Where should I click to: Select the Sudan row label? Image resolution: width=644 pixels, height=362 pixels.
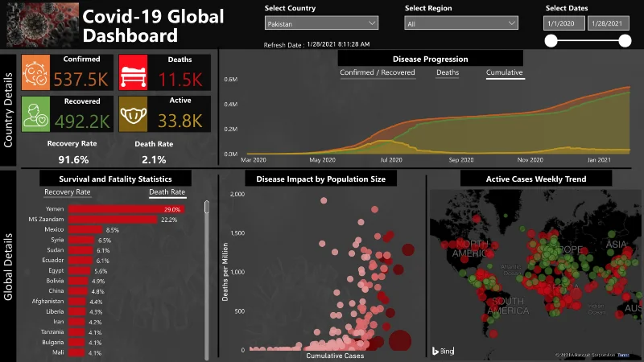(55, 250)
